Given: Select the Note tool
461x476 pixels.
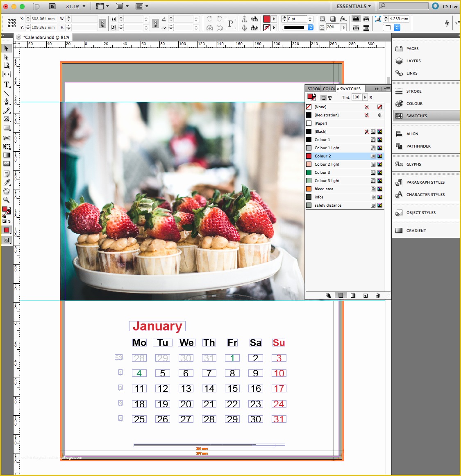Looking at the screenshot, I should 7,174.
